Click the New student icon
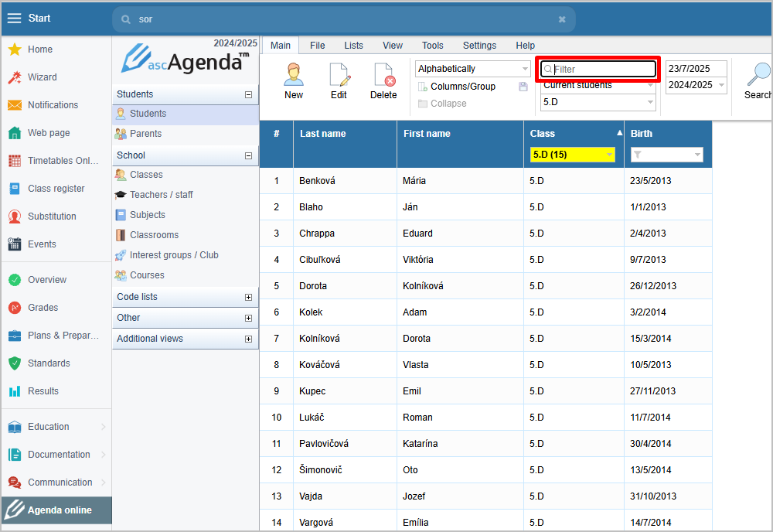Screen dimensions: 773x532 click(294, 74)
